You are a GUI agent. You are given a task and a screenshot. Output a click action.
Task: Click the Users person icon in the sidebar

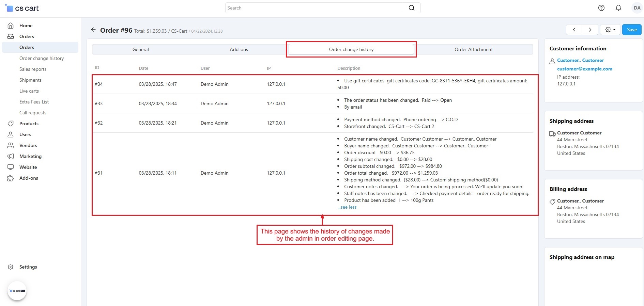click(11, 134)
